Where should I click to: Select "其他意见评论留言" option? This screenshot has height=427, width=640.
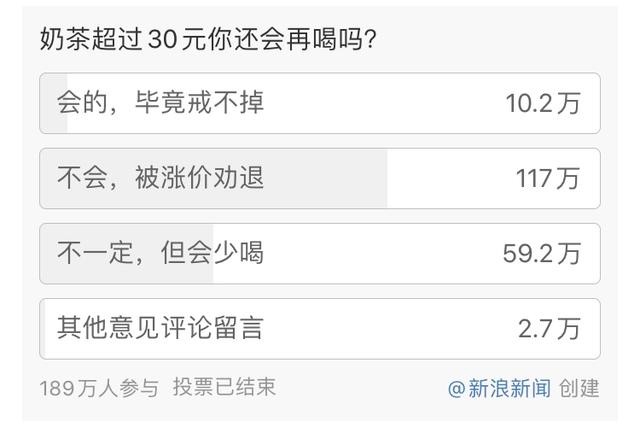160,328
